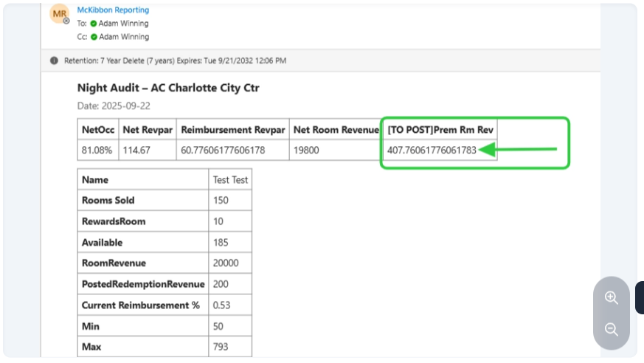644x363 pixels.
Task: Select Net Room Revenue value 19800
Action: pyautogui.click(x=307, y=151)
